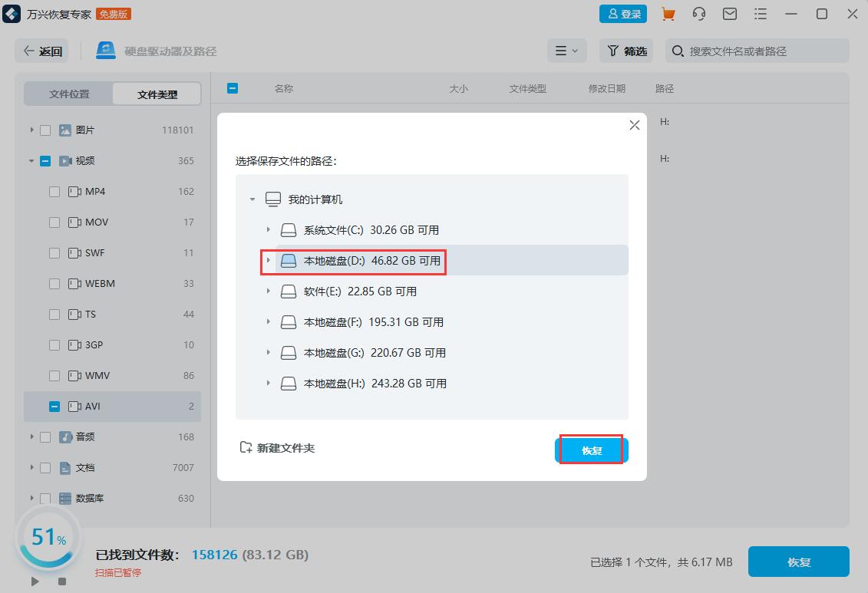Viewport: 868px width, 593px height.
Task: Sort by the 名称 column header
Action: [284, 88]
